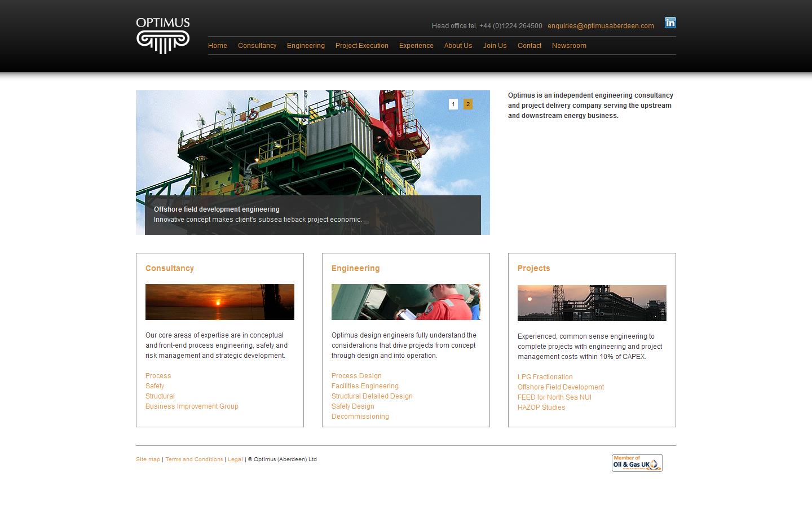The height and width of the screenshot is (508, 812).
Task: Open the LinkedIn icon in header
Action: (x=670, y=23)
